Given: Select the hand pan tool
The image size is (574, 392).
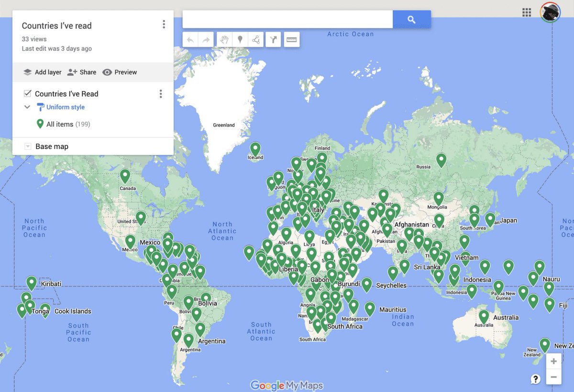Looking at the screenshot, I should click(x=224, y=40).
